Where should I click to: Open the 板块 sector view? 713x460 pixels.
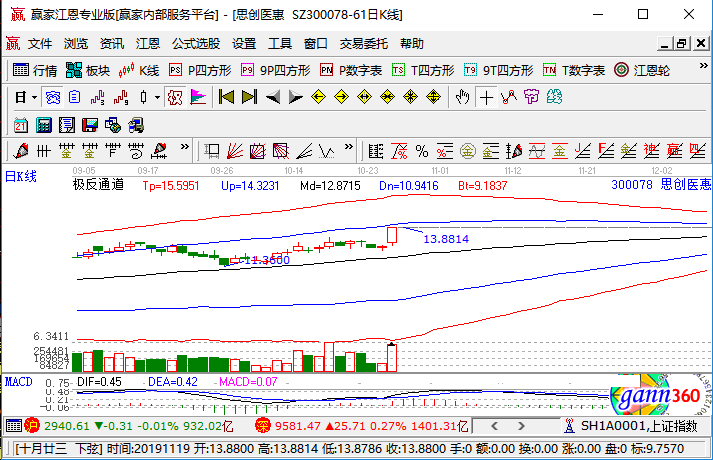pos(88,70)
